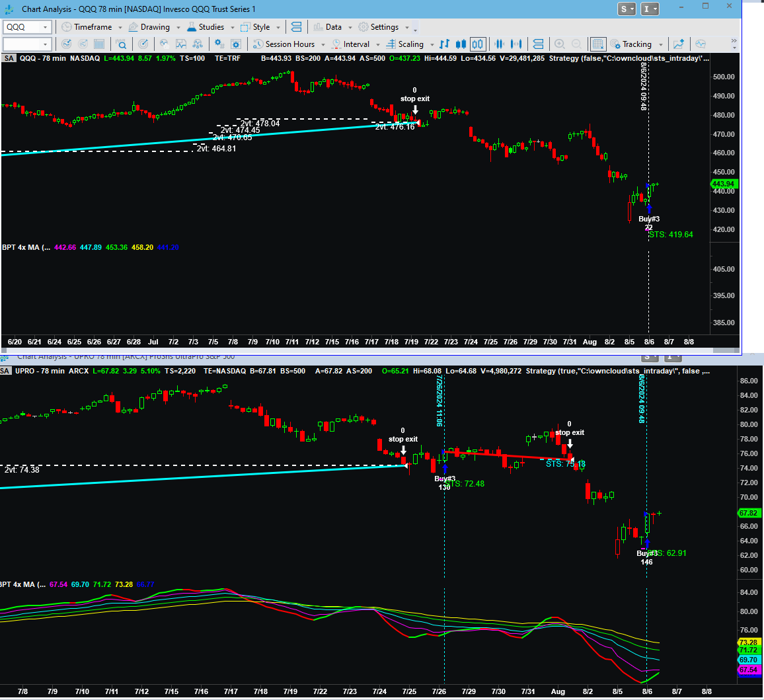764x700 pixels.
Task: Open the Studies toolbar menu
Action: pos(205,27)
